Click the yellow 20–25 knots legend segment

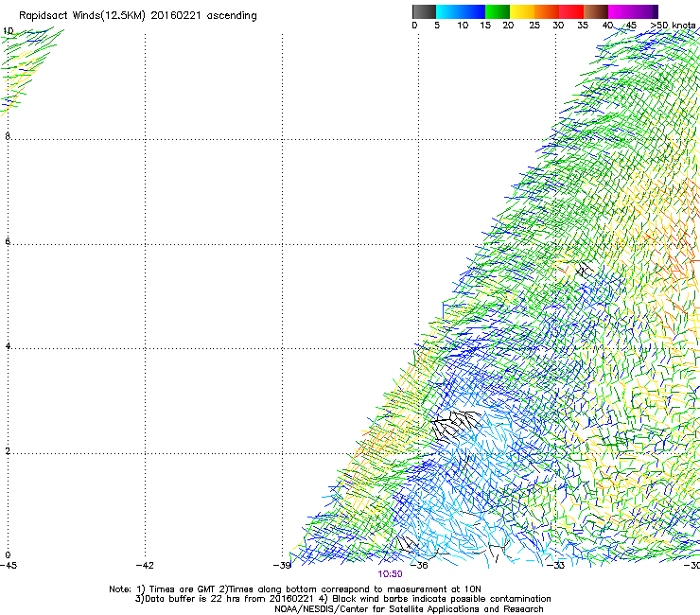(x=522, y=11)
